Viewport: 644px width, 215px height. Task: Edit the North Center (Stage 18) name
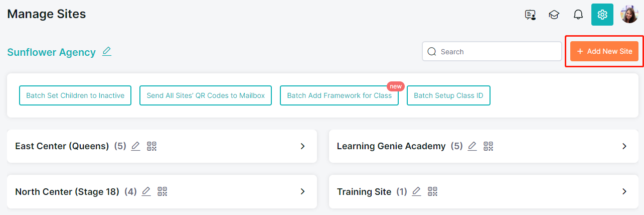(x=146, y=191)
